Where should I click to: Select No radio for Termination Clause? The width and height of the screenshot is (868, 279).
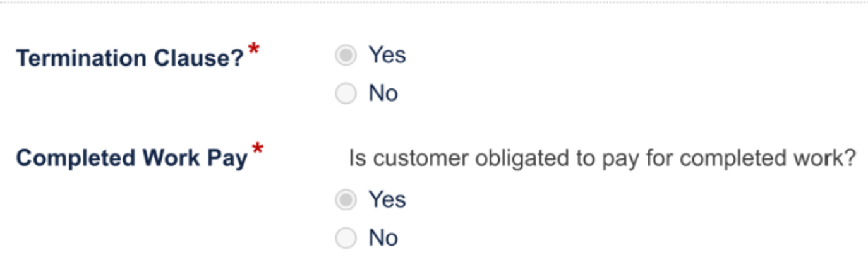tap(346, 94)
